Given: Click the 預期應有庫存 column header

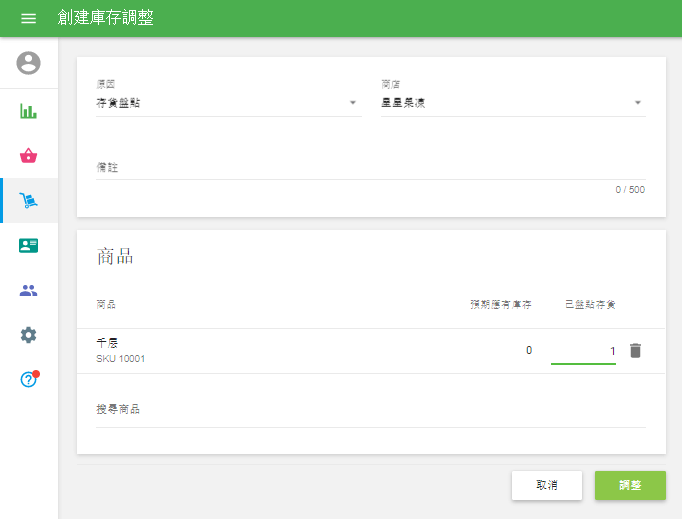Looking at the screenshot, I should (501, 304).
